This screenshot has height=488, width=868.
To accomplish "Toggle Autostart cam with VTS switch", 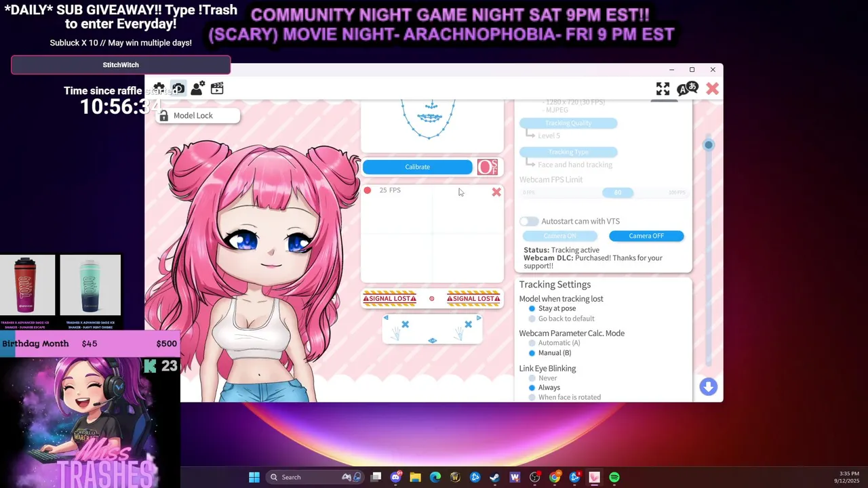I will coord(529,222).
